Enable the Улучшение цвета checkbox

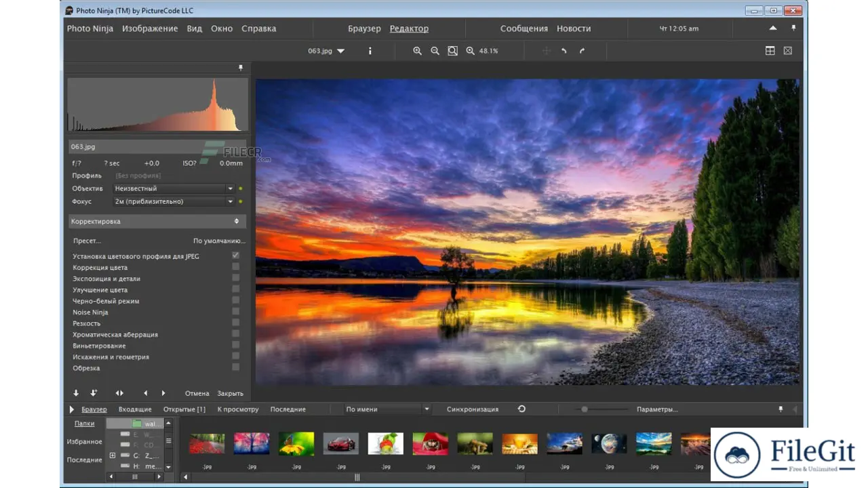pyautogui.click(x=235, y=289)
